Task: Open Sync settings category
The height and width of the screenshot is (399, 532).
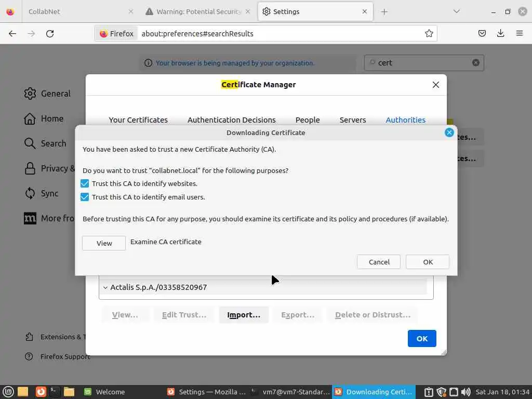Action: coord(42,193)
